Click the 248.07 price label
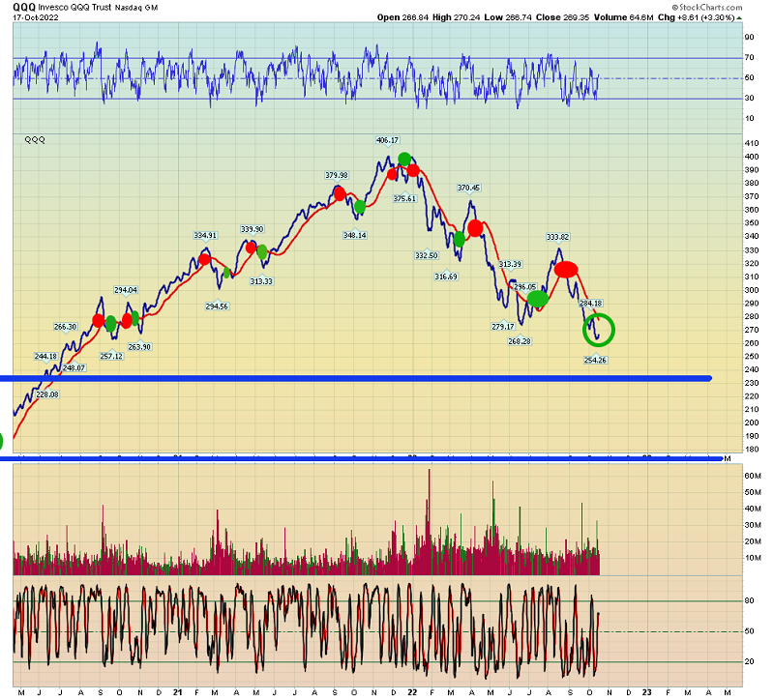Viewport: 774px width, 700px height. click(x=74, y=368)
